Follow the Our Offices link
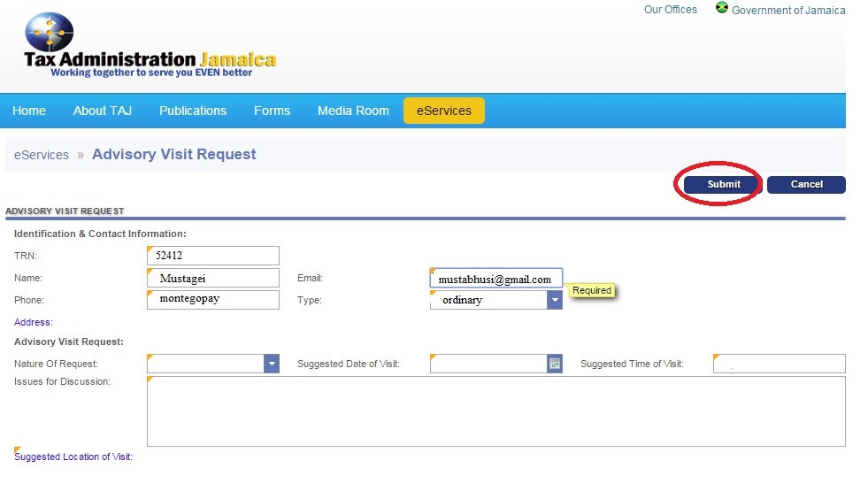The width and height of the screenshot is (868, 491). click(x=670, y=10)
